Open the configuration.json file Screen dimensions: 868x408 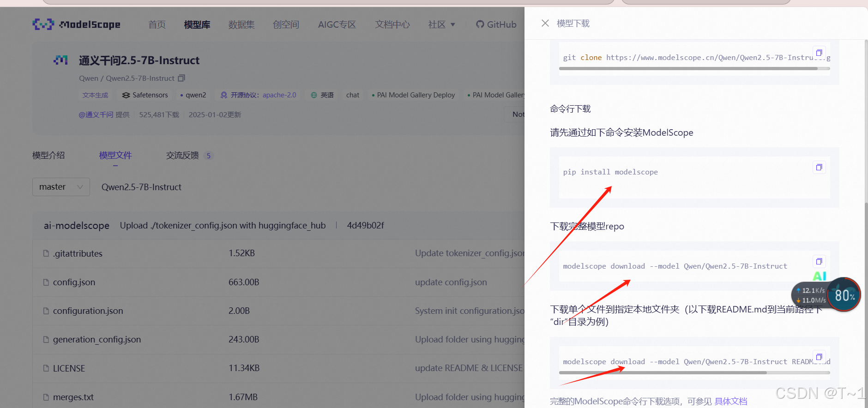(88, 311)
